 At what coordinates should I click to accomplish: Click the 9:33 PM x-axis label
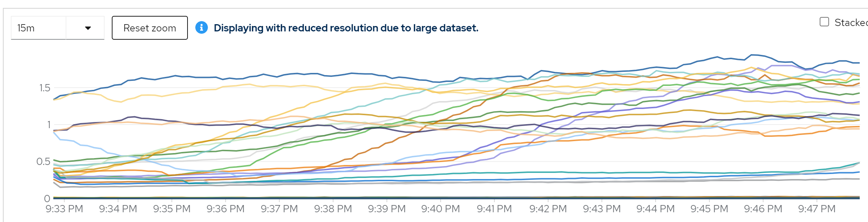pos(64,209)
